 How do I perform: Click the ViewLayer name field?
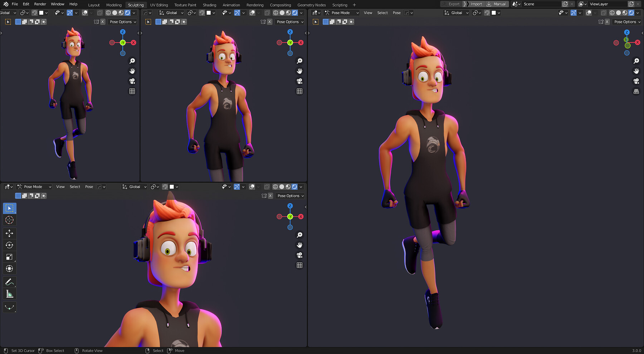pos(608,4)
